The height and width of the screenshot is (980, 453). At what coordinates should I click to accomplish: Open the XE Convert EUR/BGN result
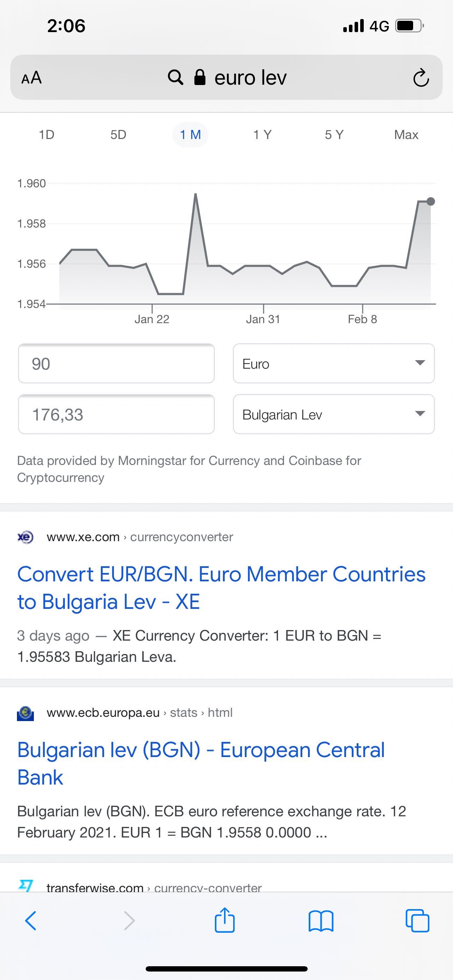click(221, 588)
